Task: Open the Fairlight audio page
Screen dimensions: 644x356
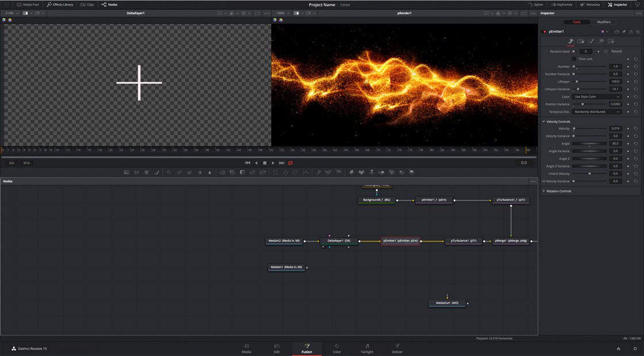Action: [366, 349]
